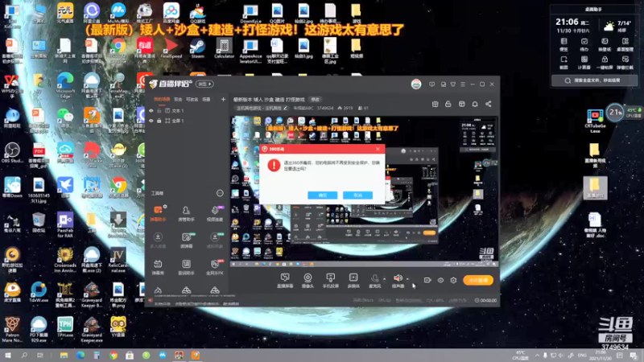Screen dimensions: 644x362
Task: Click the padlock icon above preview
Action: click(x=448, y=105)
